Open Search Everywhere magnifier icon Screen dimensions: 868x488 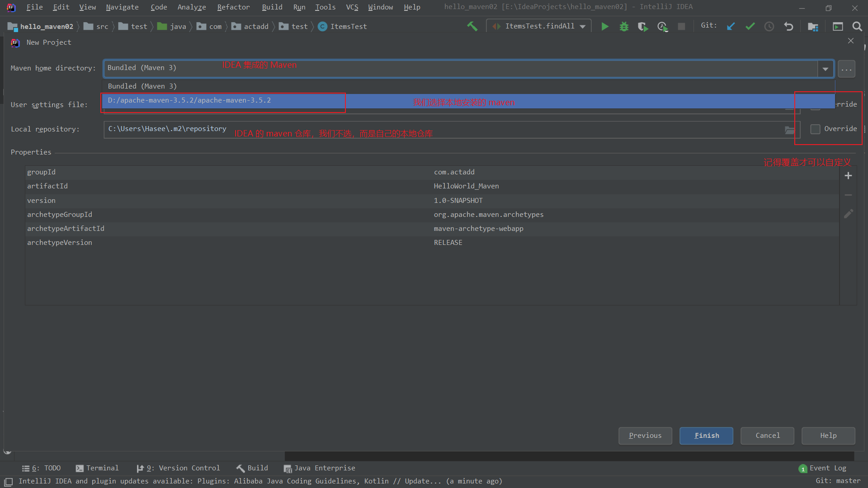point(857,27)
